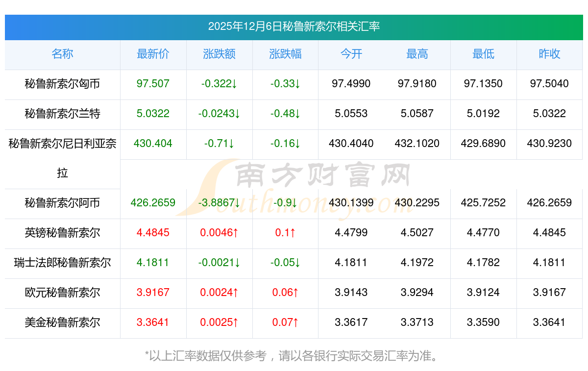Click high value 4.5027
Image resolution: width=588 pixels, height=371 pixels.
(417, 233)
